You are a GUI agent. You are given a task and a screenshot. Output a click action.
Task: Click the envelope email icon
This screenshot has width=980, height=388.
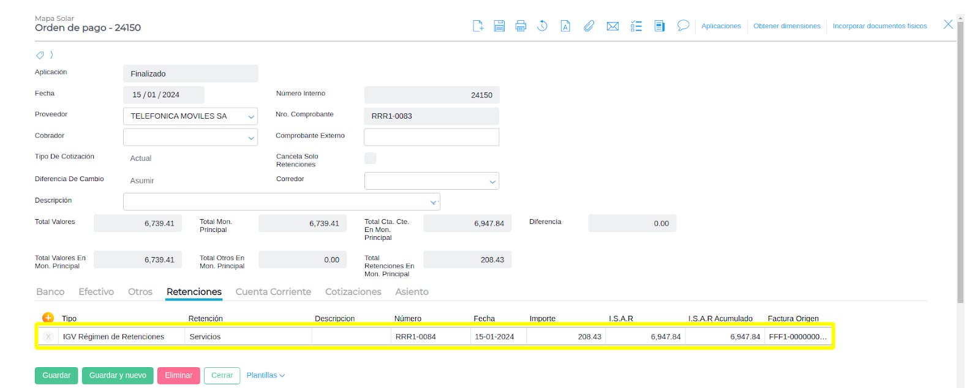(612, 26)
